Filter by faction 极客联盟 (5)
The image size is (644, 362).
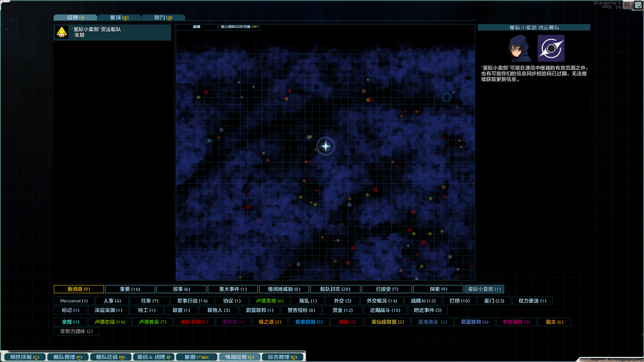click(x=309, y=322)
